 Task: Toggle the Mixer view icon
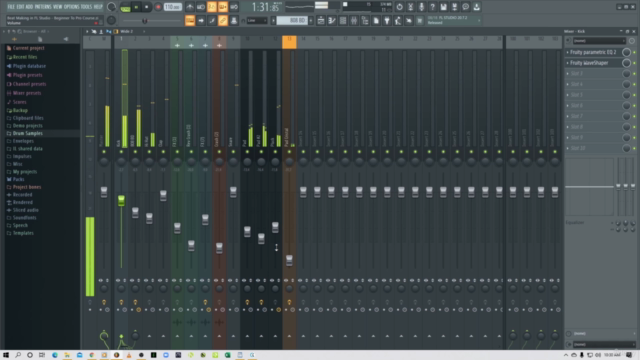click(x=354, y=20)
